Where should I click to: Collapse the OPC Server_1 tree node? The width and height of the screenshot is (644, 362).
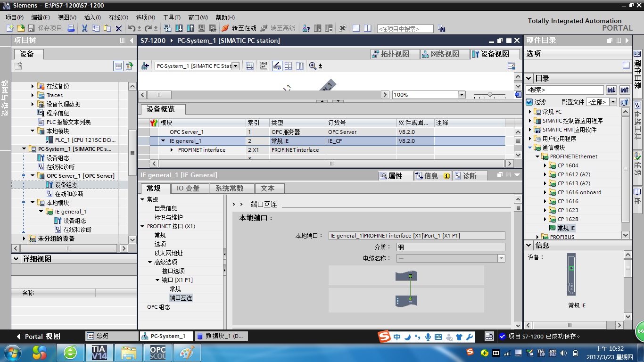pyautogui.click(x=33, y=176)
